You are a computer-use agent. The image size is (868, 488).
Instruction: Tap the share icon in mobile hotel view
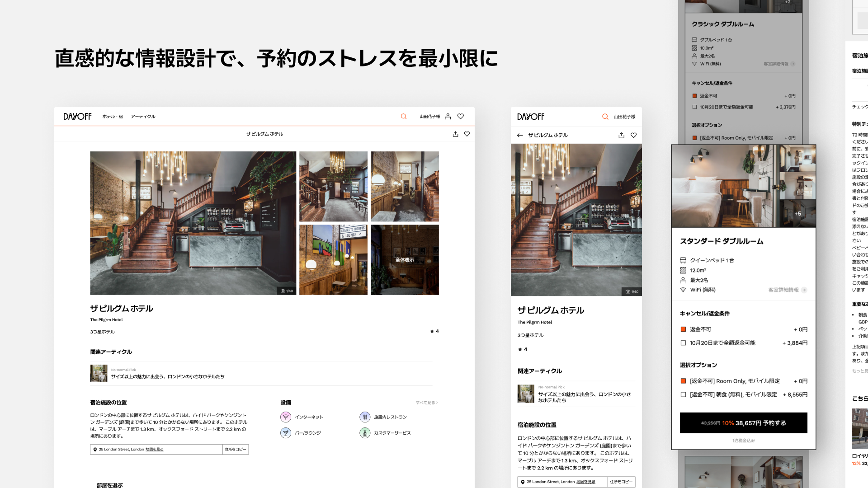pyautogui.click(x=622, y=135)
